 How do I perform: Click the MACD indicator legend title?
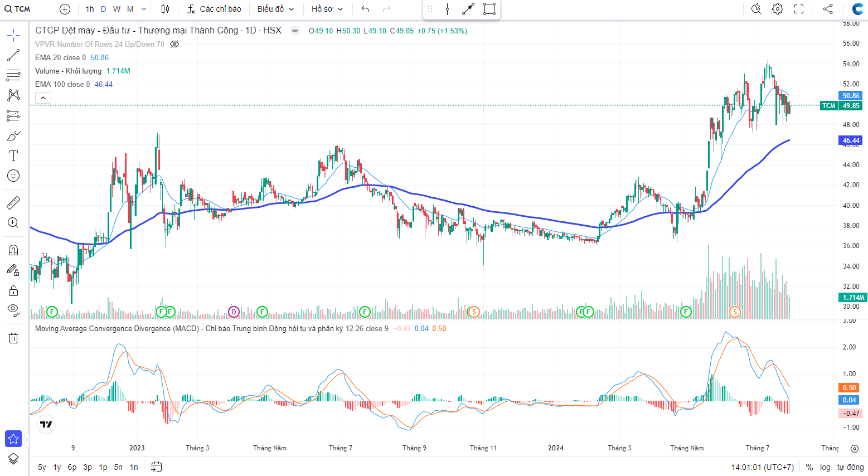click(x=188, y=328)
